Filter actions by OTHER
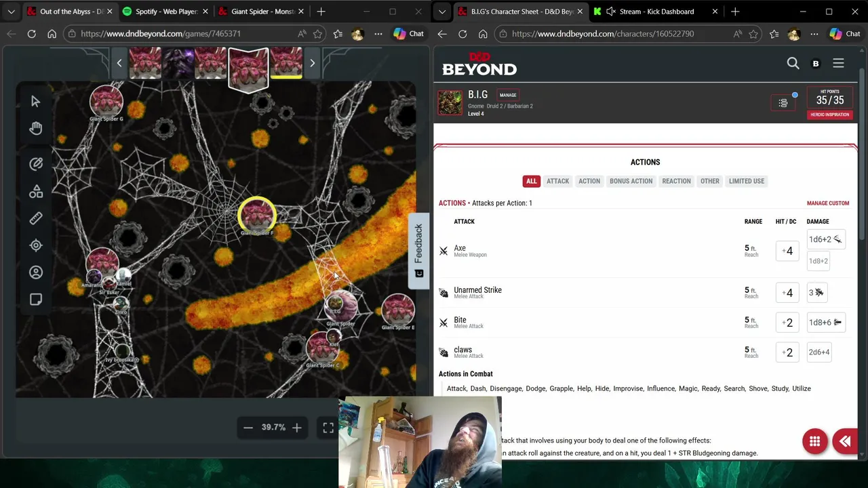This screenshot has height=488, width=868. pyautogui.click(x=710, y=181)
